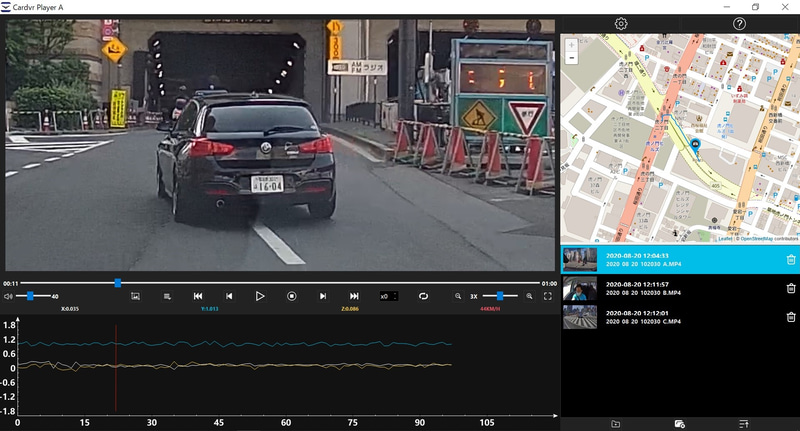Screen dimensions: 800x431
Task: Enter fullscreen with the expand icon
Action: 547,296
